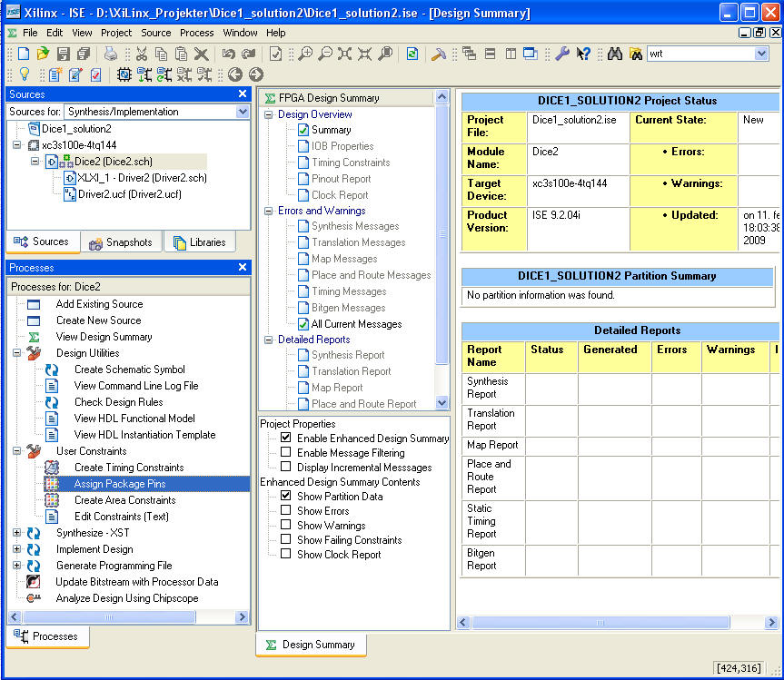Open the wrt search combo box dropdown
The height and width of the screenshot is (680, 784).
pyautogui.click(x=761, y=54)
